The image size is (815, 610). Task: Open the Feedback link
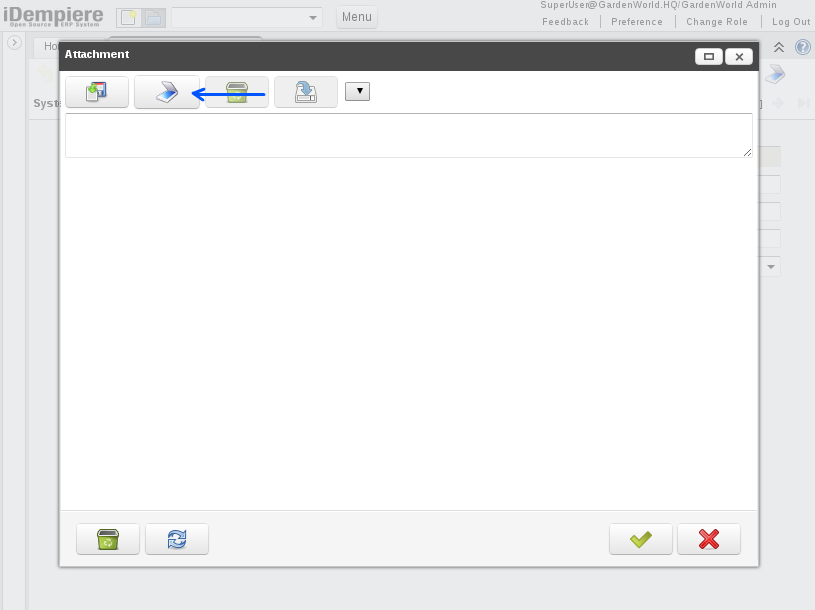[x=565, y=22]
